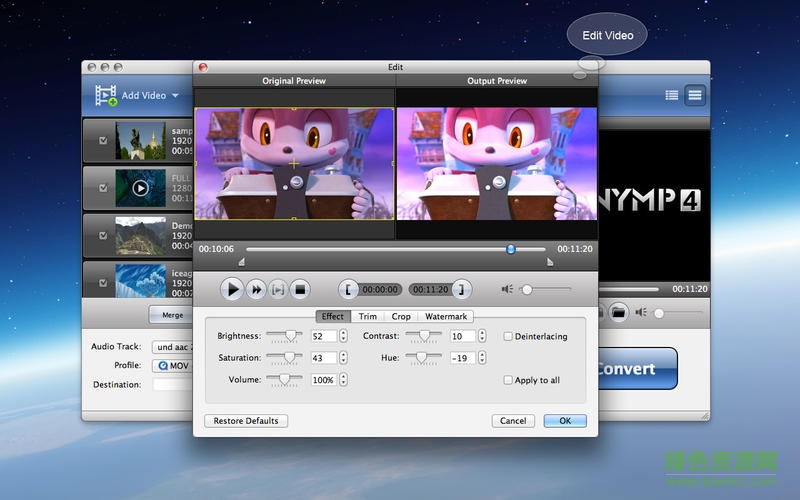The width and height of the screenshot is (800, 500).
Task: Set trim end with right bracket icon
Action: click(x=460, y=289)
